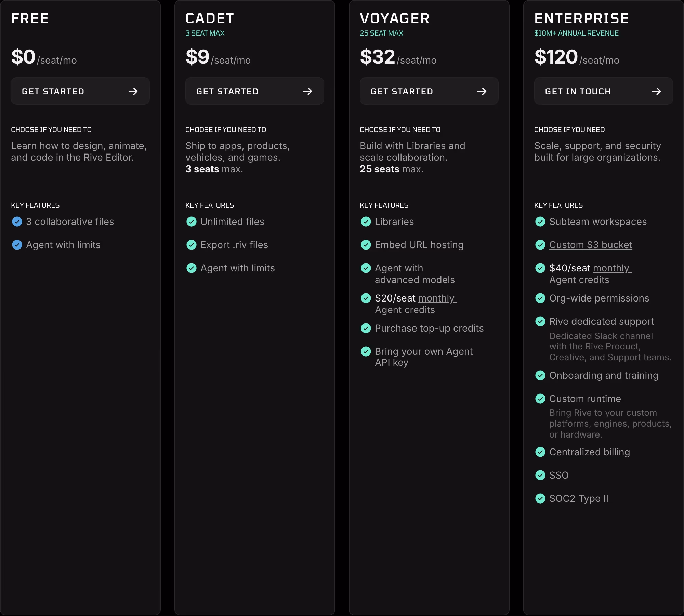The image size is (684, 616).
Task: Click blue check beside Free Agent with limits
Action: point(17,245)
